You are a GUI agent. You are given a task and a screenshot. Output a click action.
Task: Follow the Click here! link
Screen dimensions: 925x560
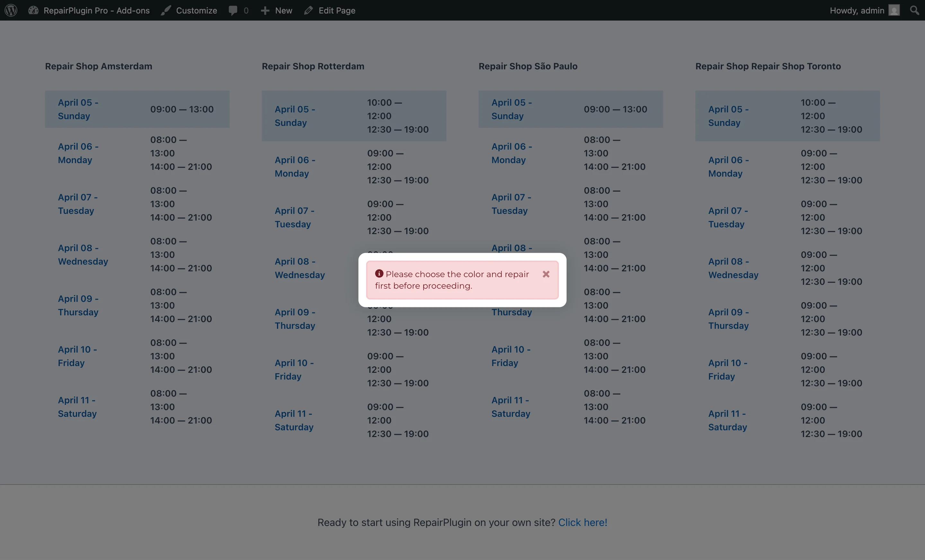(x=582, y=522)
